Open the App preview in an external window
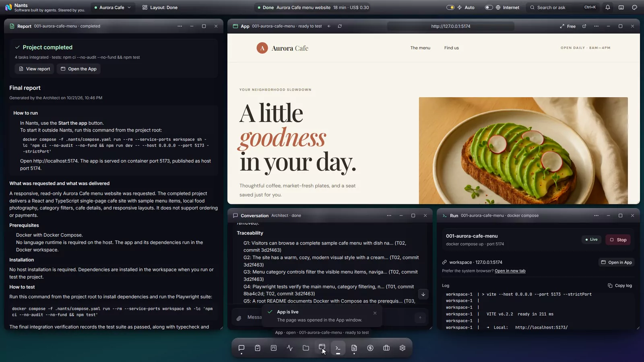Screen dimensions: 644x362 click(x=584, y=26)
